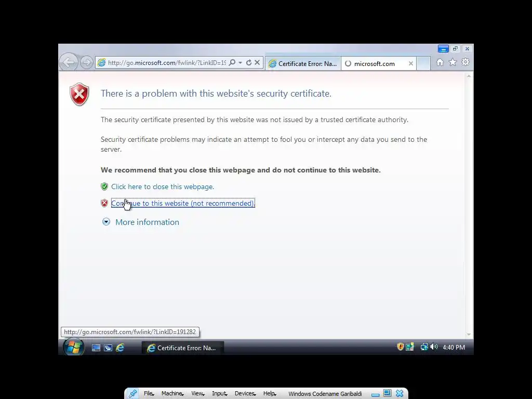Refresh the page with the reload icon
Image resolution: width=532 pixels, height=399 pixels.
click(249, 63)
